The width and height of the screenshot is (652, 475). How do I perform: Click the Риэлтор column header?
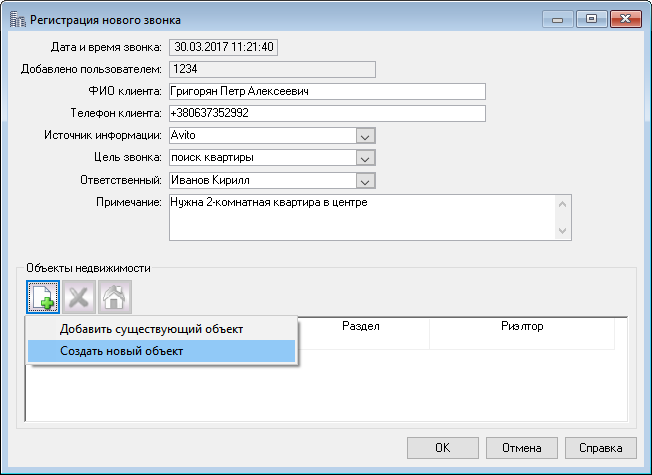point(522,326)
